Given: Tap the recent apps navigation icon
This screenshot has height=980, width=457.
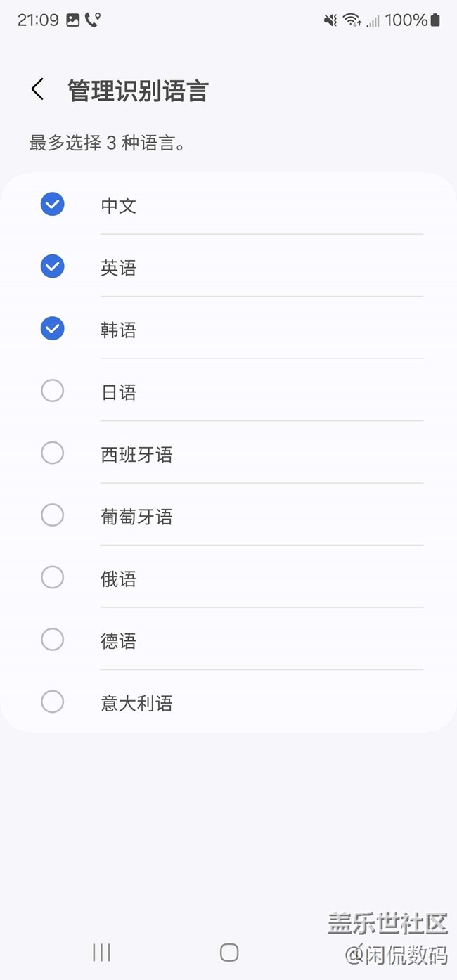Looking at the screenshot, I should tap(102, 953).
